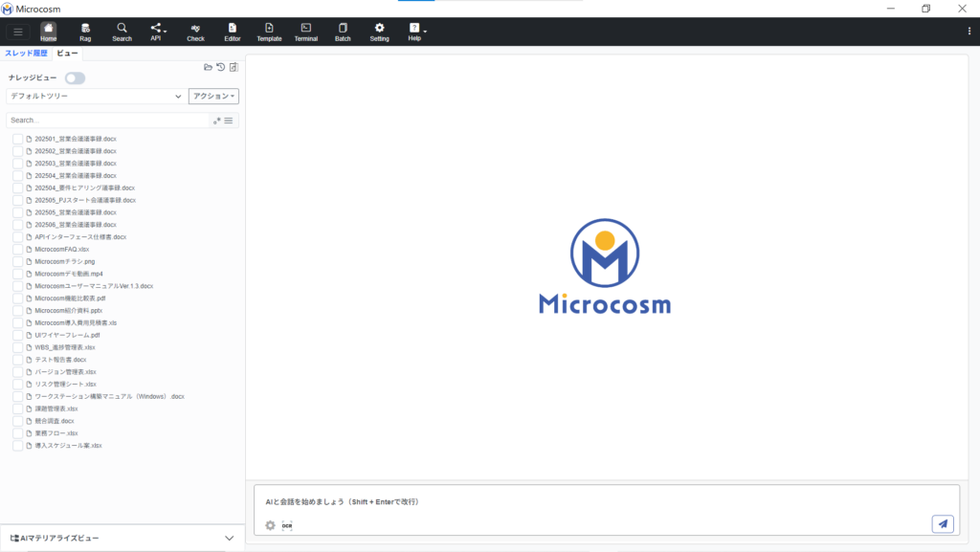
Task: Select file WBS_進捗管理表.xlsx
Action: 65,347
